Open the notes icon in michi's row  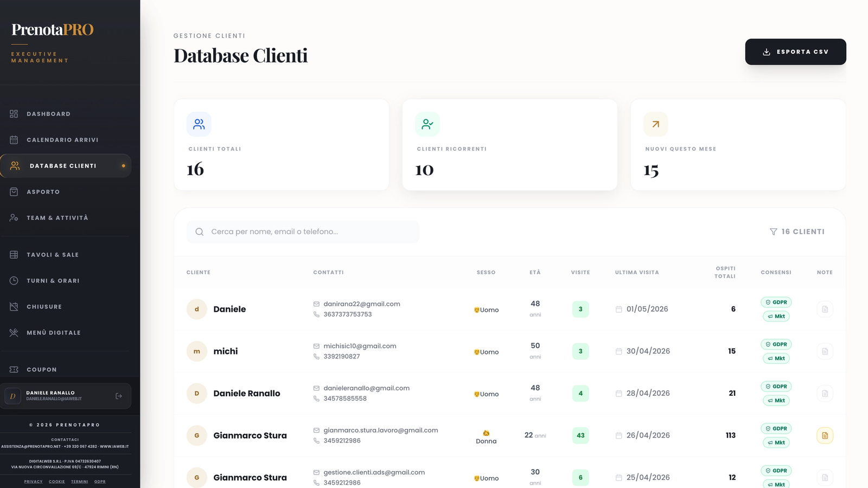825,351
